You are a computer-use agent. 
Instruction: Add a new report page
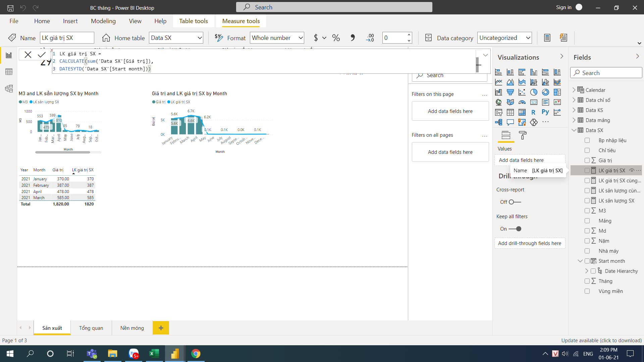coord(161,328)
